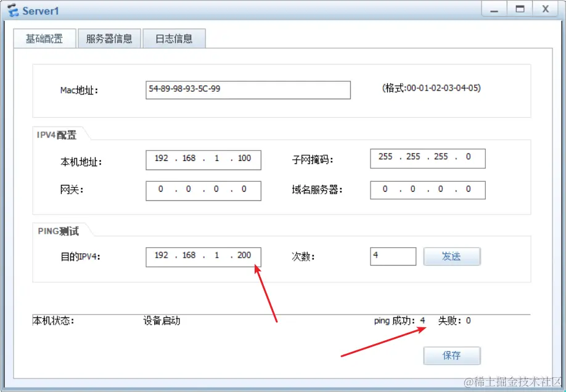566x392 pixels.
Task: Click the 次数 count field
Action: coord(393,256)
